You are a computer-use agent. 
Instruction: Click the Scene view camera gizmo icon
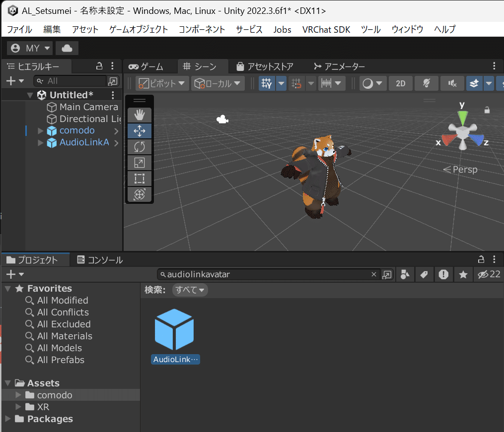pyautogui.click(x=222, y=120)
